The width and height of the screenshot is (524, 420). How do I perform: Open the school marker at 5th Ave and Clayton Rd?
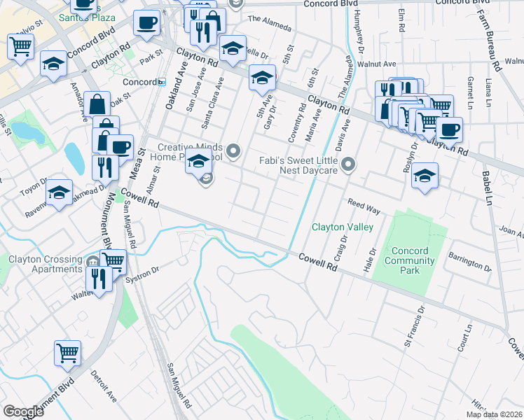coord(262,78)
